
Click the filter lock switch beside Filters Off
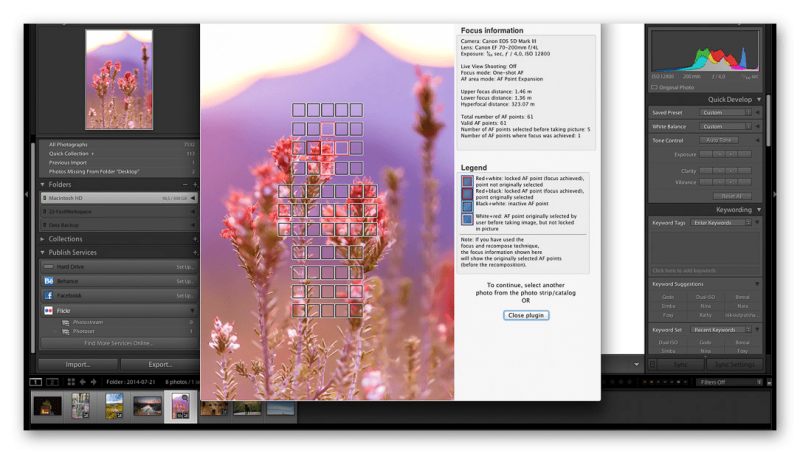coord(769,382)
